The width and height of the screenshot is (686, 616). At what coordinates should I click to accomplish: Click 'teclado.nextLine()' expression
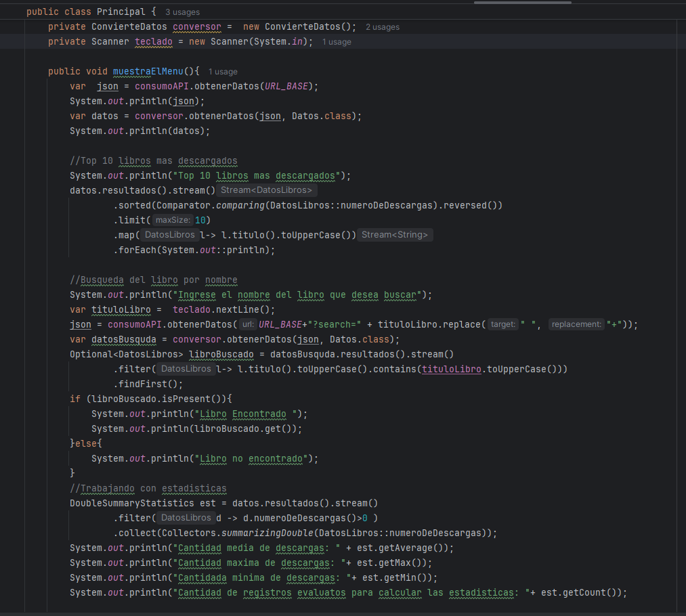(221, 309)
